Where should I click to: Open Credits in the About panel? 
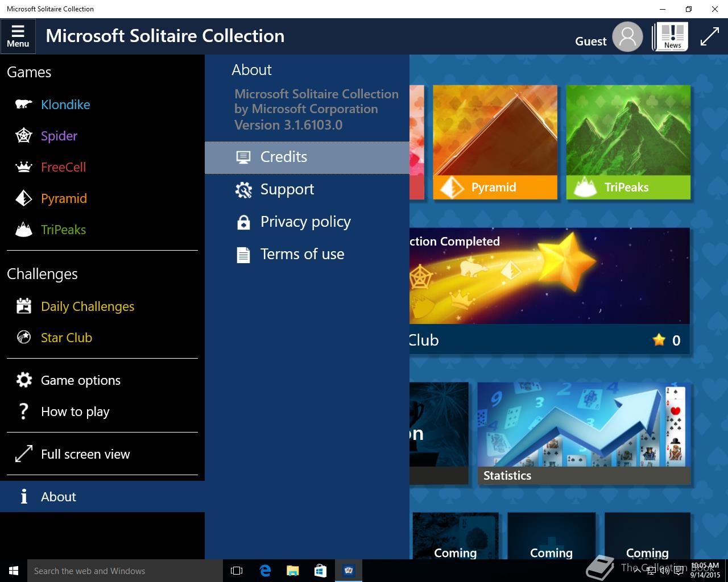307,157
